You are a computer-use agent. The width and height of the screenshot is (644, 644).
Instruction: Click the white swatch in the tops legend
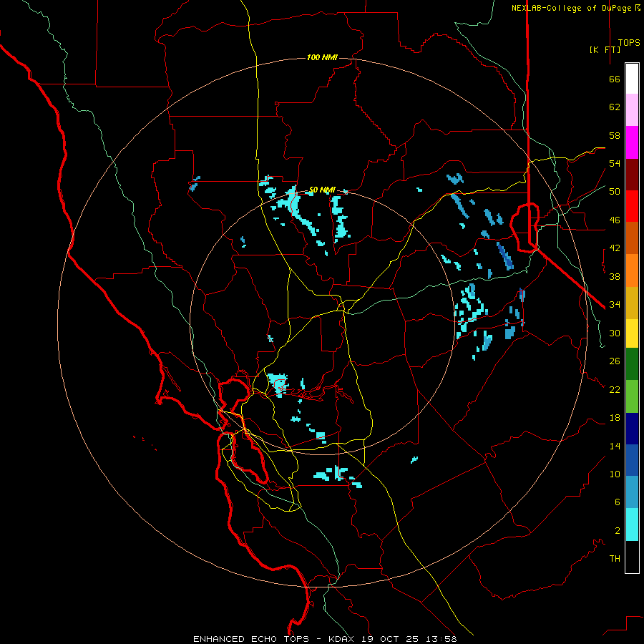(x=632, y=79)
